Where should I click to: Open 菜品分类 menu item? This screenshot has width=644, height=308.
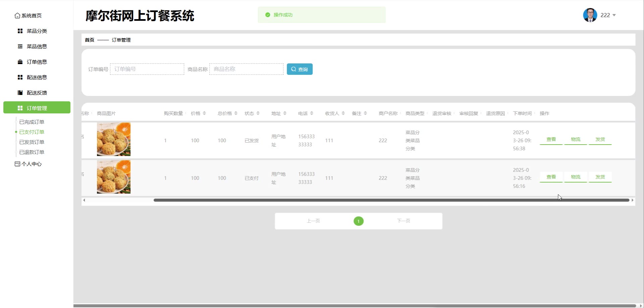pyautogui.click(x=37, y=31)
